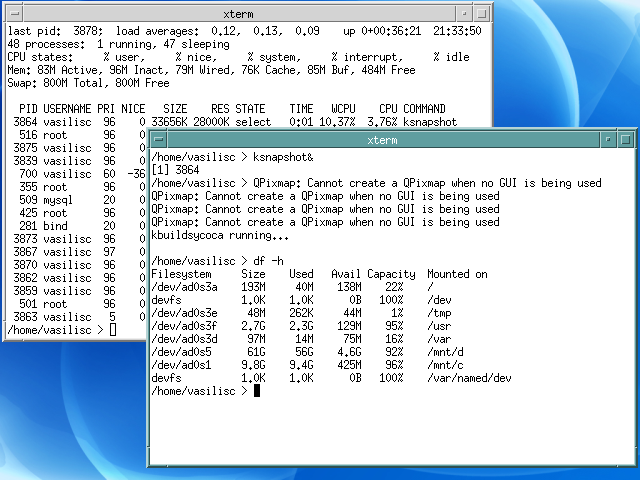Image resolution: width=640 pixels, height=480 pixels.
Task: Click the '/dev/ad0s1' filesystem entry
Action: pyautogui.click(x=181, y=365)
